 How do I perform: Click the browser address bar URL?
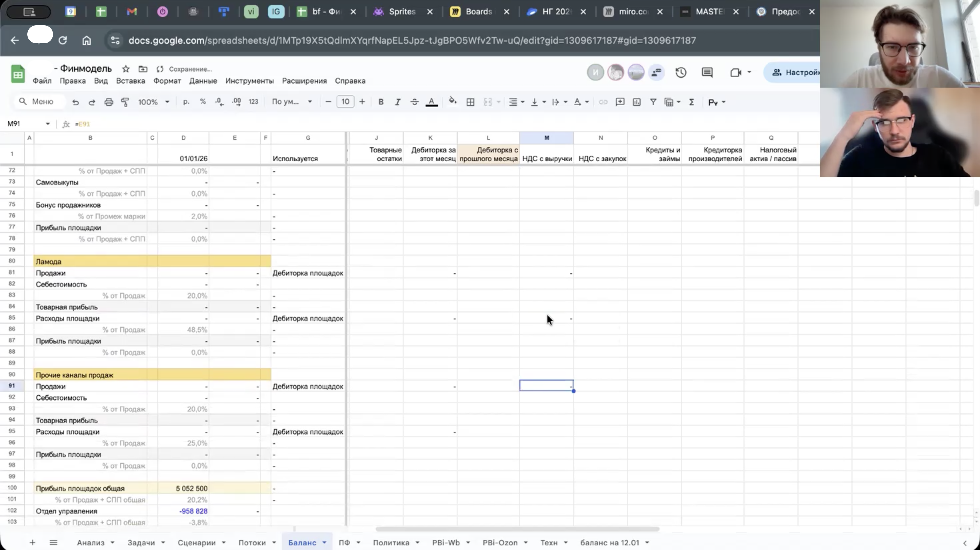412,40
